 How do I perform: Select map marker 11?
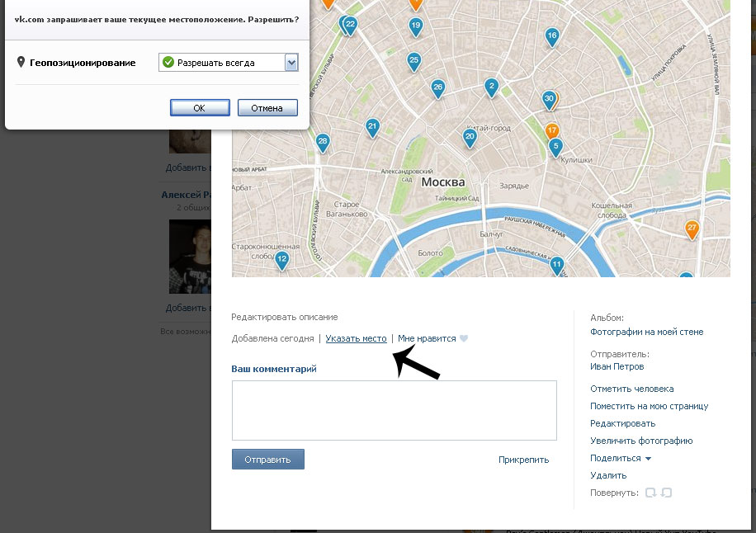557,265
